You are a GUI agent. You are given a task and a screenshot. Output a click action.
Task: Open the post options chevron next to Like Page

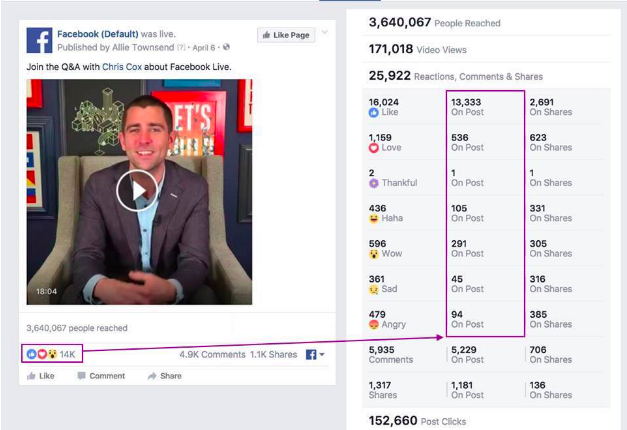pyautogui.click(x=325, y=32)
